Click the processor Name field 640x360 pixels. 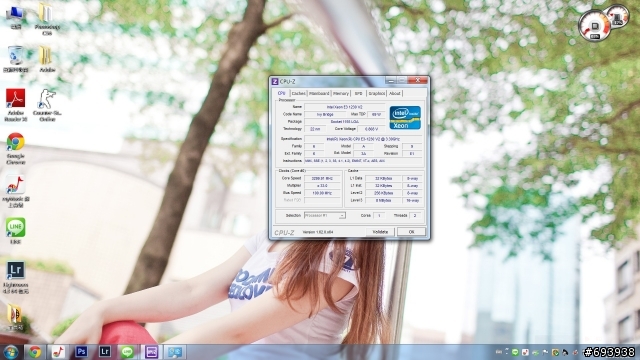(x=344, y=107)
